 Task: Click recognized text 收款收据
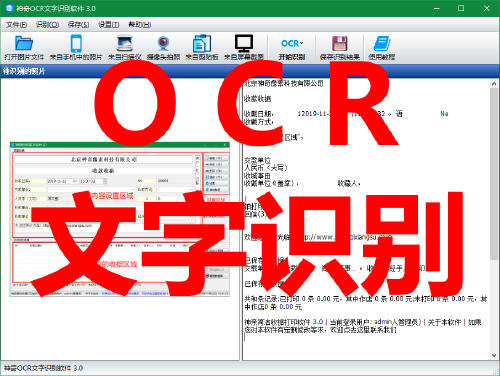pos(258,99)
